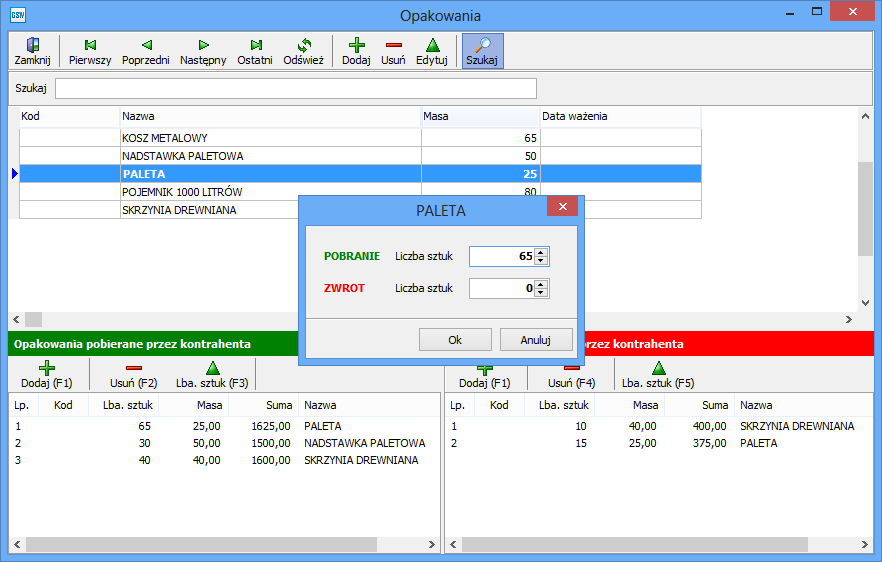Sort the list by Masa column header
The width and height of the screenshot is (882, 562).
480,116
